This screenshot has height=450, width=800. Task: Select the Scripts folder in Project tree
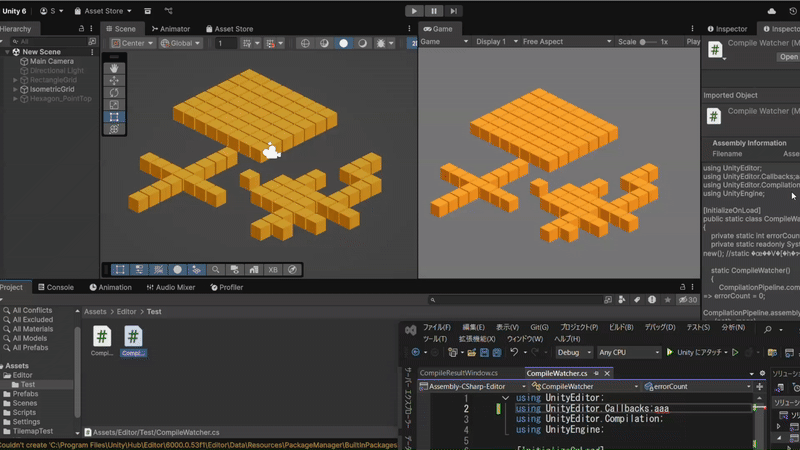click(24, 412)
